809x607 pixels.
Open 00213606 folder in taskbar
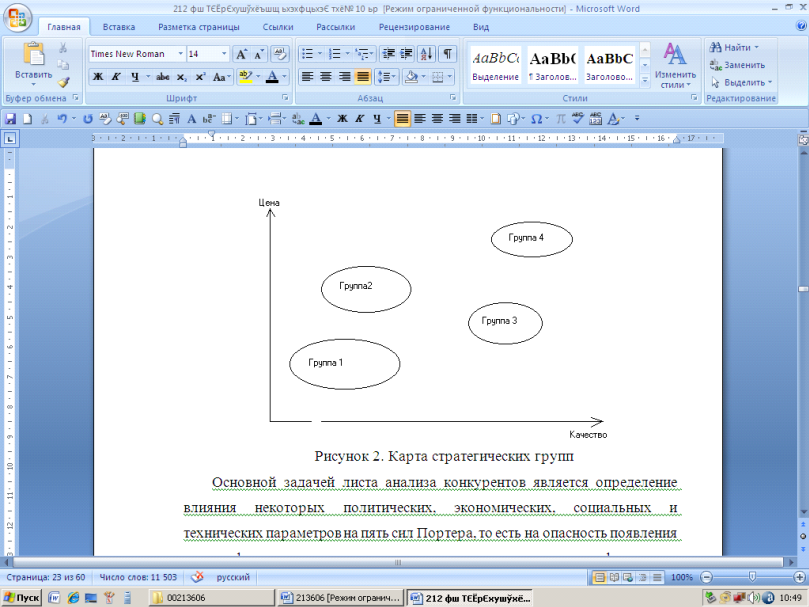click(212, 598)
